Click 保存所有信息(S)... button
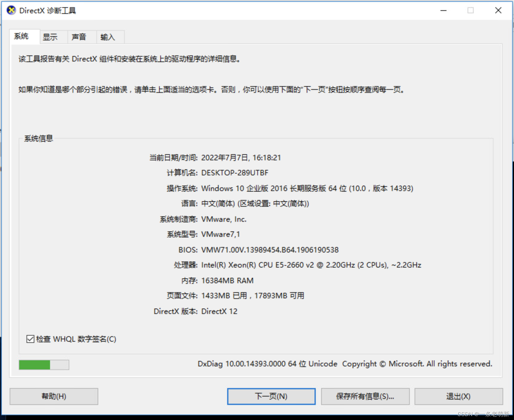Screen dimensions: 514x420 point(365,396)
